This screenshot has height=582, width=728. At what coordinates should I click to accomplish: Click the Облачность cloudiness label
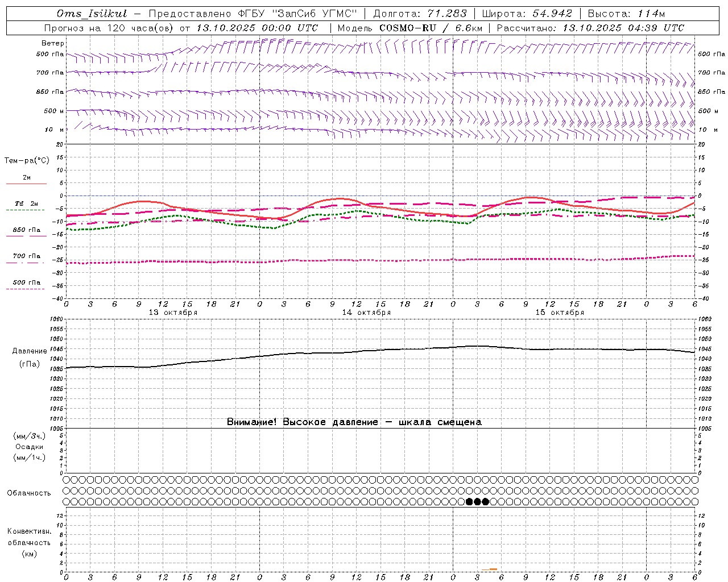[29, 493]
